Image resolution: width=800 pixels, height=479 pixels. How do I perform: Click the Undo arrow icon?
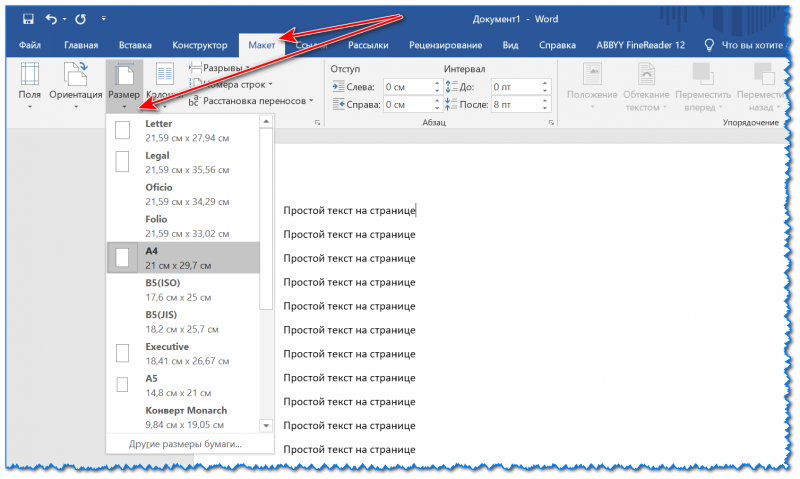point(51,19)
